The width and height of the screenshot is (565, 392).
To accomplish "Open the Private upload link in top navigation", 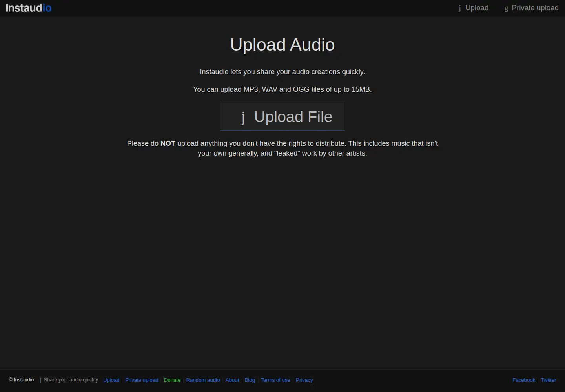I will click(531, 8).
